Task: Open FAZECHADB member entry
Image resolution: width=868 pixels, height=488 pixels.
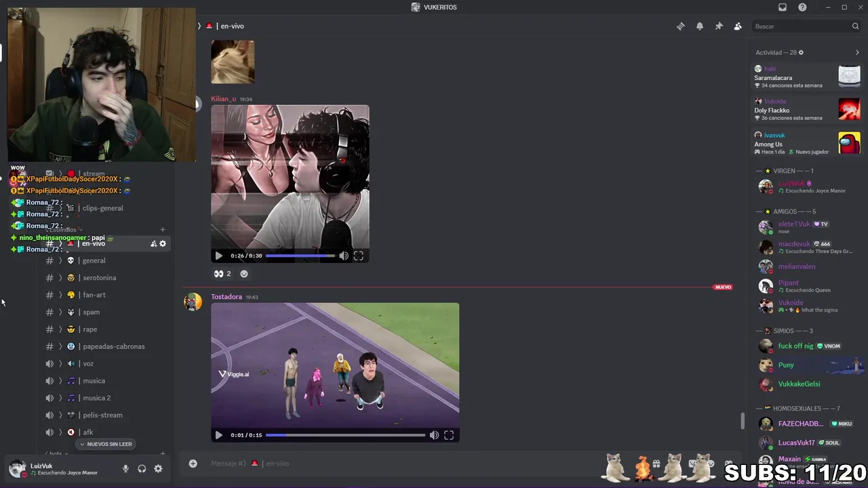Action: click(808, 424)
